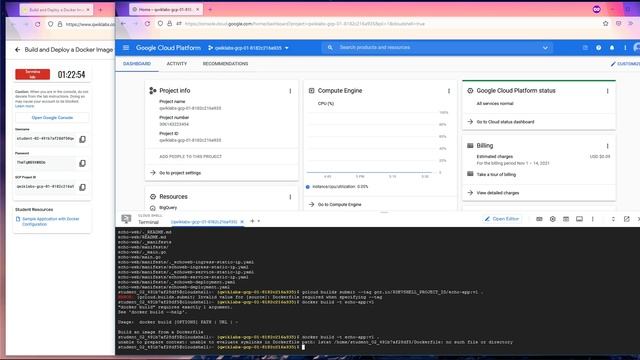Open the header three-dot settings menu

625,48
